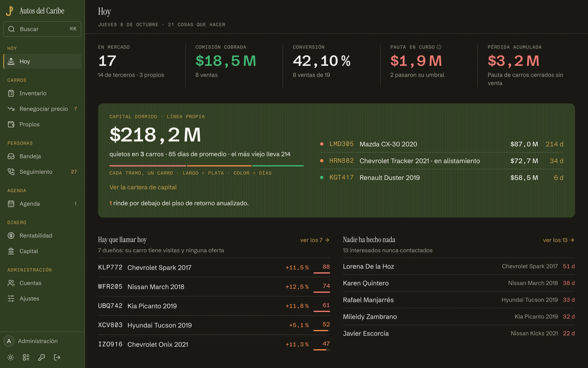The height and width of the screenshot is (368, 588).
Task: Select the Lorena De la Hoz contact
Action: pyautogui.click(x=459, y=266)
